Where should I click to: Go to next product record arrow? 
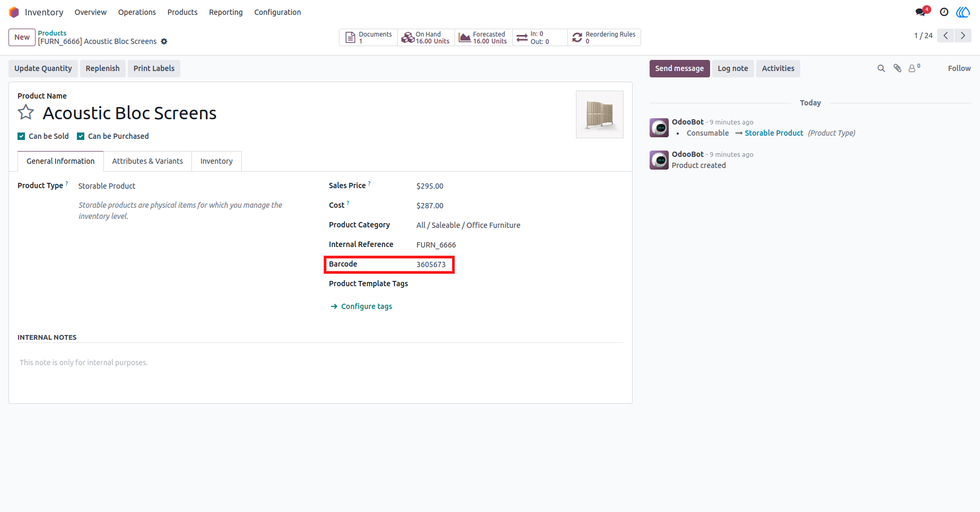coord(963,36)
